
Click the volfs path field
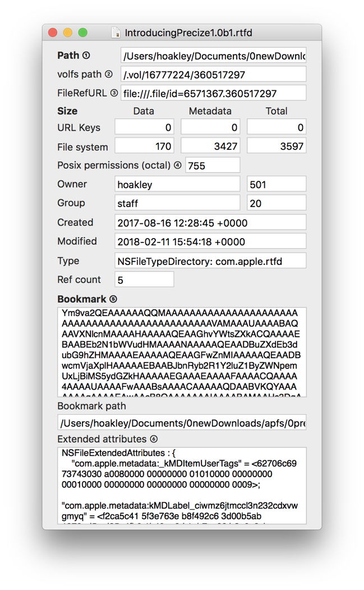213,74
